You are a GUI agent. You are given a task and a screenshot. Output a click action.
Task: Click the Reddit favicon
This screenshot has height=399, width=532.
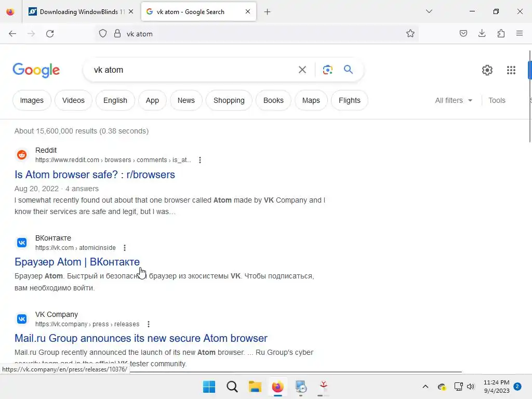coord(22,155)
